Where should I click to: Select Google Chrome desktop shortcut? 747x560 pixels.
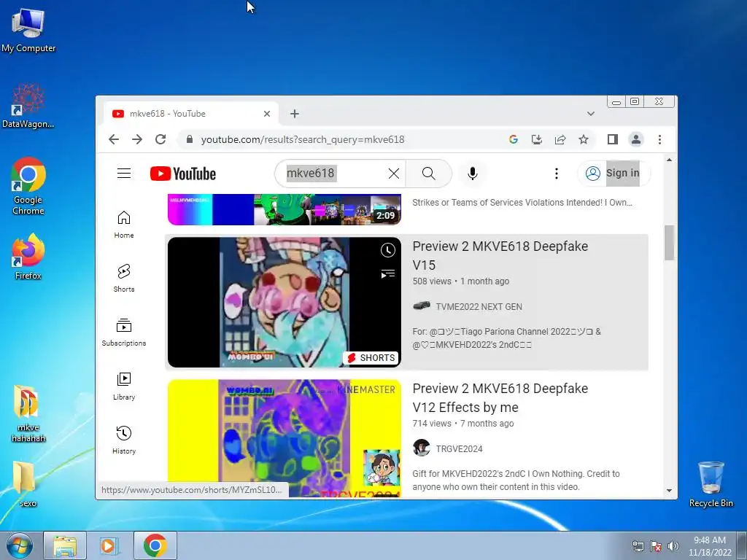pos(28,186)
